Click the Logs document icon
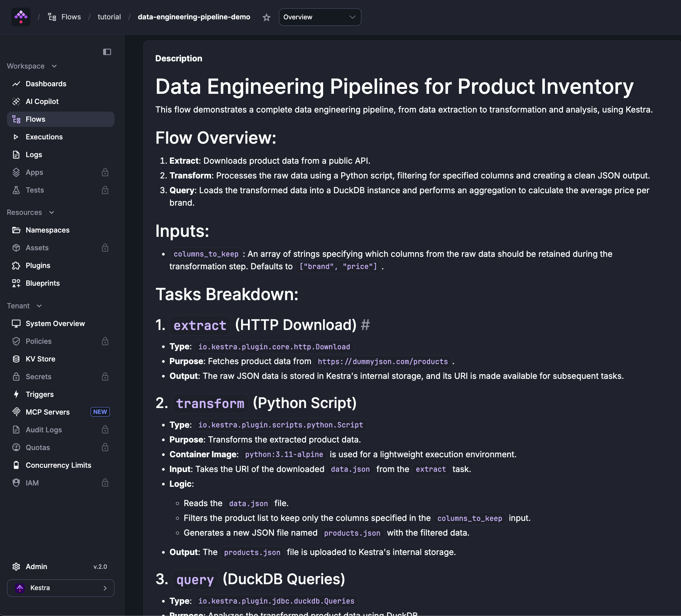 (x=16, y=155)
